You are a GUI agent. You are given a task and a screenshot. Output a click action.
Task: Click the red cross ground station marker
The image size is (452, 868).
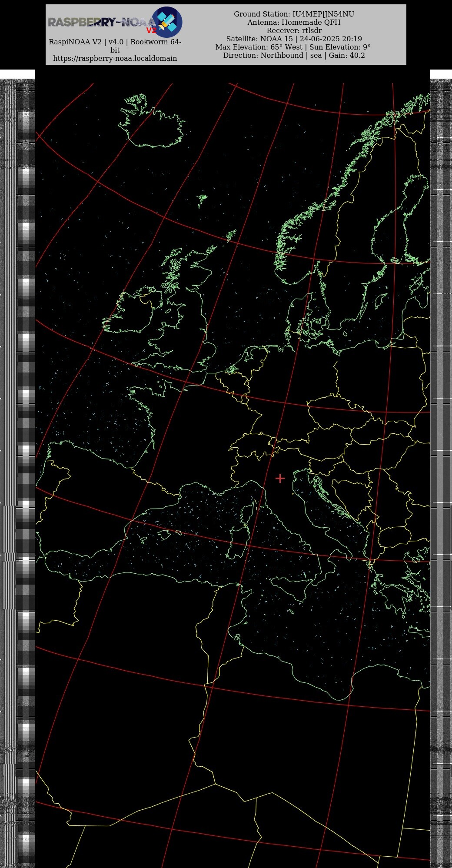[x=280, y=478]
